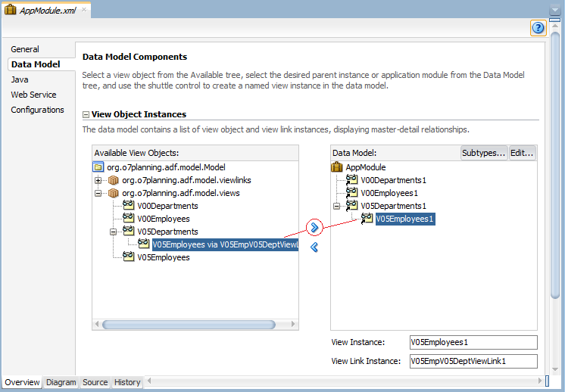This screenshot has width=565, height=392.
Task: Click the Subtypes... button
Action: pos(483,153)
